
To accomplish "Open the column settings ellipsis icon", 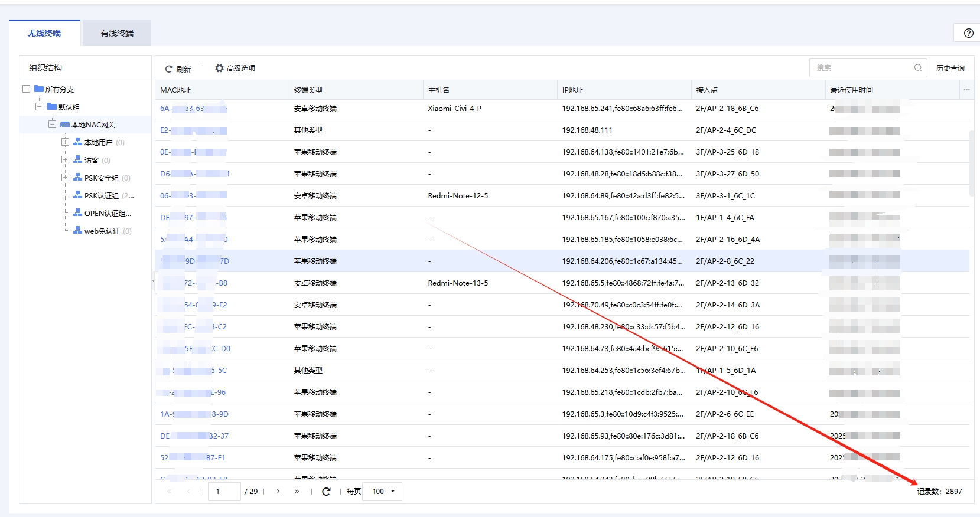I will click(x=966, y=90).
